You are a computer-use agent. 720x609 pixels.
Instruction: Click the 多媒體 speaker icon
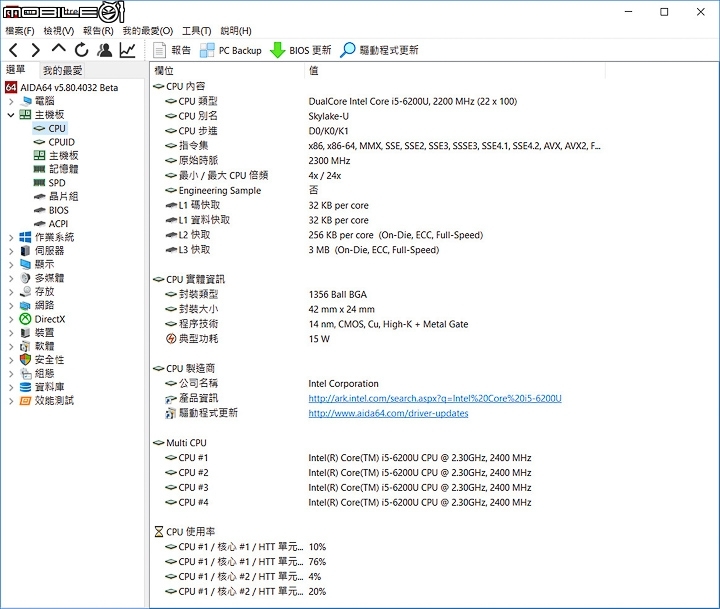[x=25, y=278]
